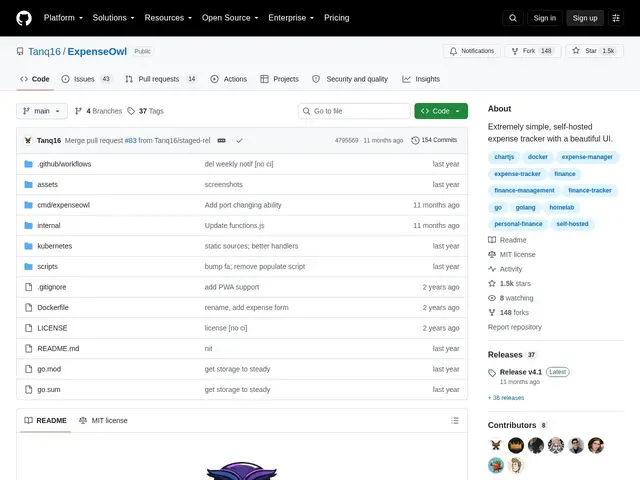Expand the Solutions menu
Image resolution: width=640 pixels, height=480 pixels.
point(113,18)
